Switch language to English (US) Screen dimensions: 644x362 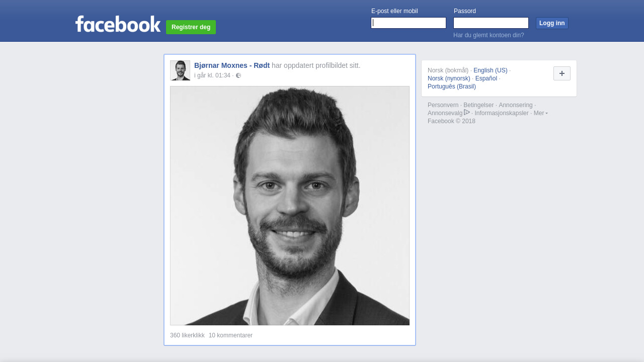pyautogui.click(x=491, y=70)
